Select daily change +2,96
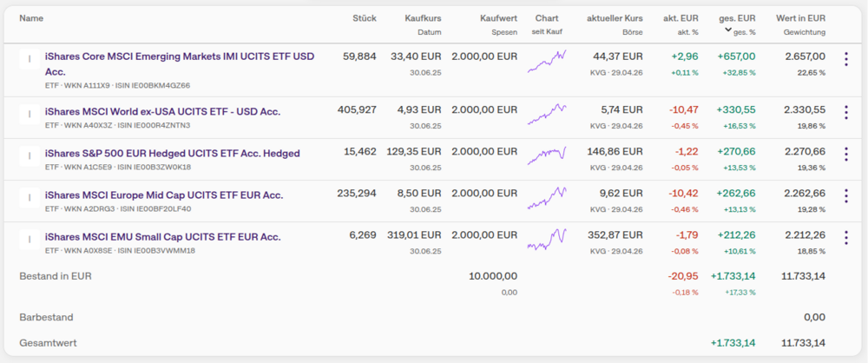 686,56
